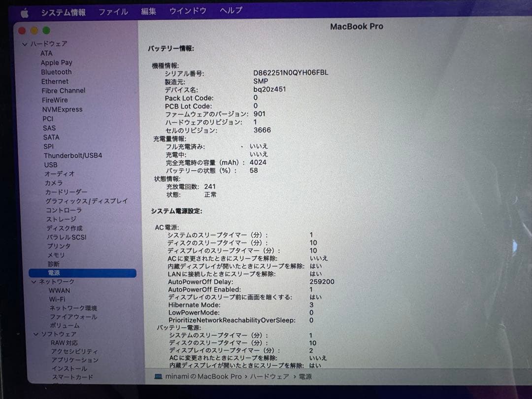Viewport: 532px width, 399px height.
Task: Click the manufacturer value SMP
Action: (261, 81)
